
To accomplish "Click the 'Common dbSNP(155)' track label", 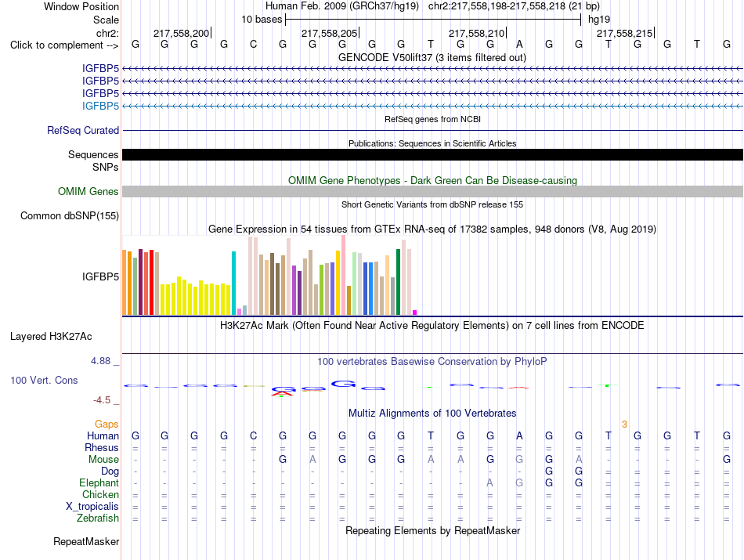I will (69, 216).
